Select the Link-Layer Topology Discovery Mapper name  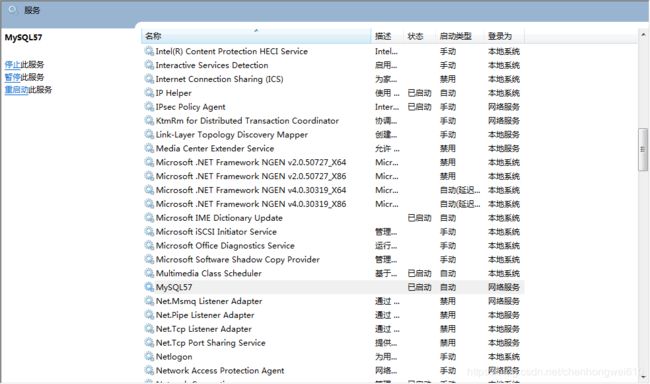[x=231, y=135]
